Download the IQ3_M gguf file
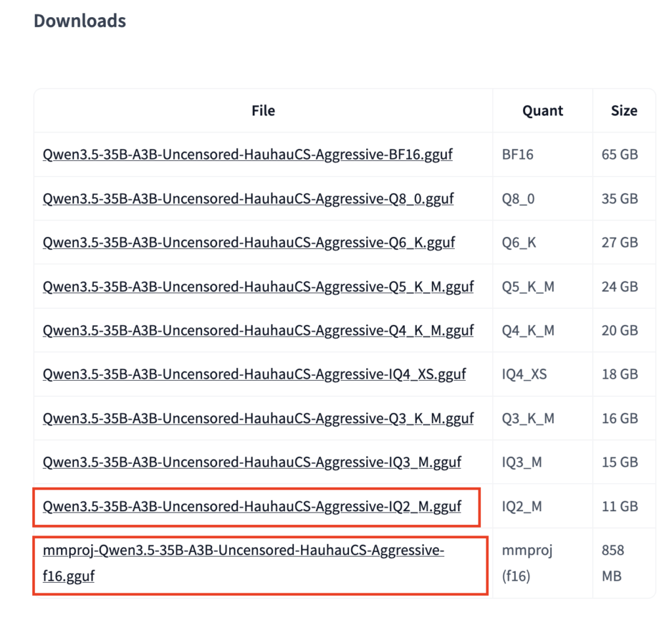 click(252, 463)
